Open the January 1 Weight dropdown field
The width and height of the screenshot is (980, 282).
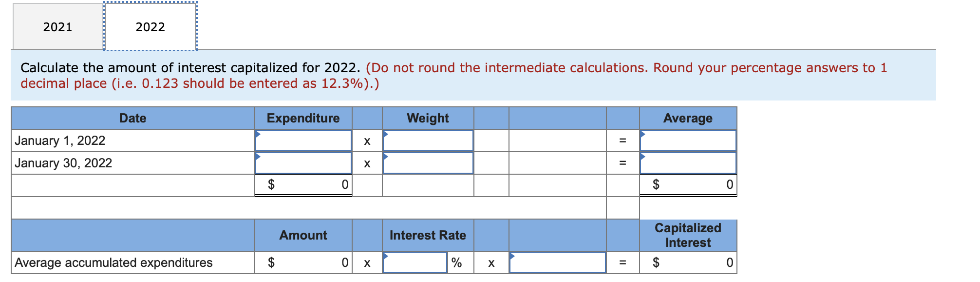click(428, 141)
